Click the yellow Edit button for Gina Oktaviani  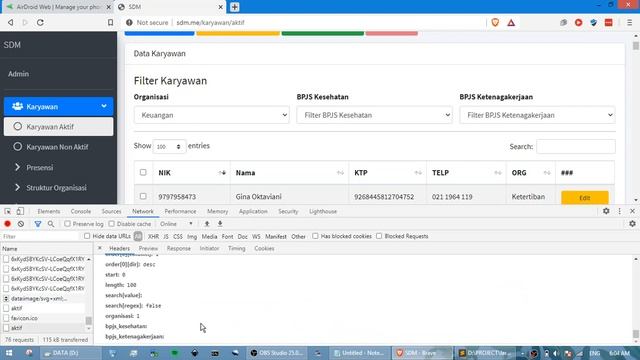[584, 198]
